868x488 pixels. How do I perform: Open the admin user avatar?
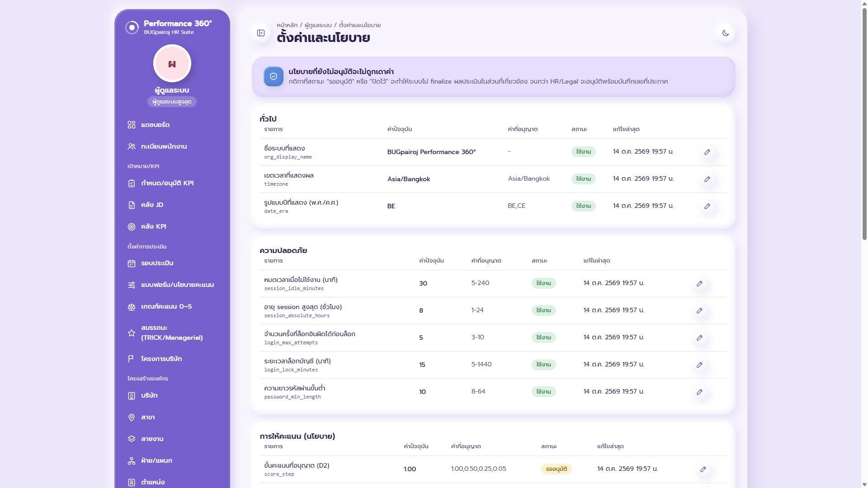point(172,64)
